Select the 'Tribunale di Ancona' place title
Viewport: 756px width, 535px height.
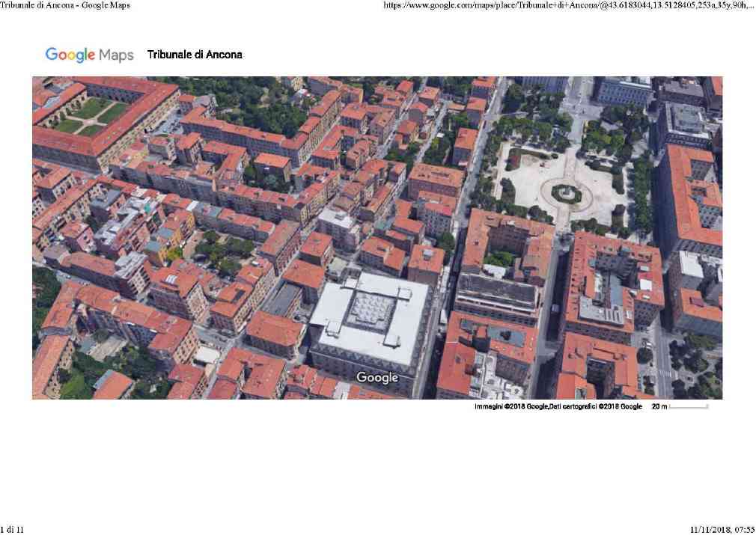(195, 55)
